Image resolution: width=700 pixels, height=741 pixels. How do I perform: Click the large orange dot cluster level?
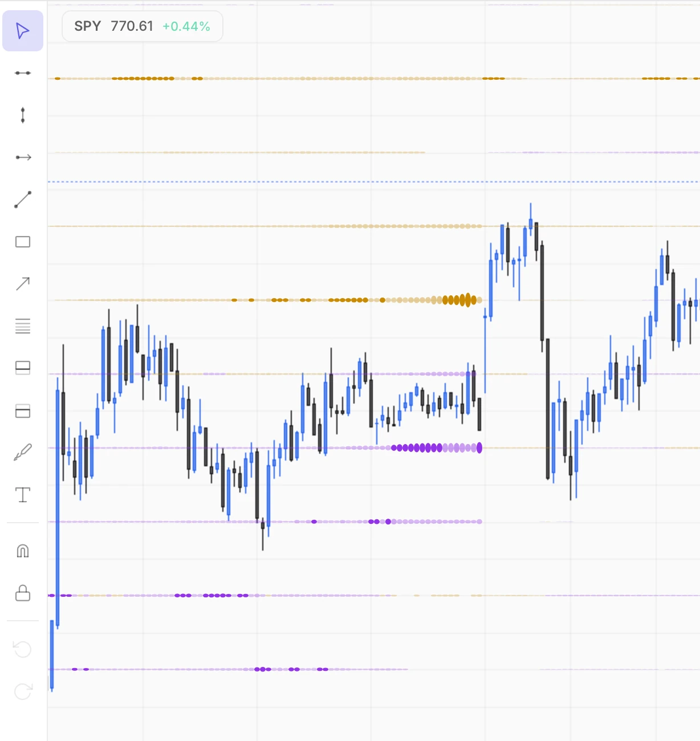[459, 300]
